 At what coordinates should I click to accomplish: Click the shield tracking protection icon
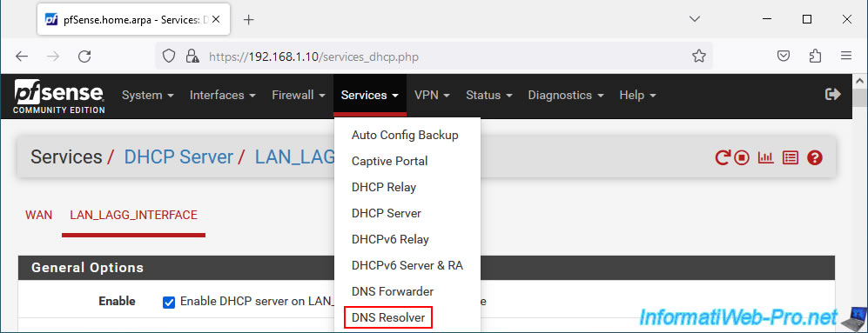169,56
